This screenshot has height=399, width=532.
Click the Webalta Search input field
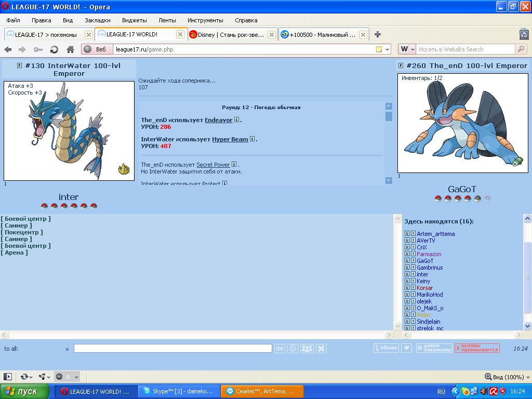point(465,49)
